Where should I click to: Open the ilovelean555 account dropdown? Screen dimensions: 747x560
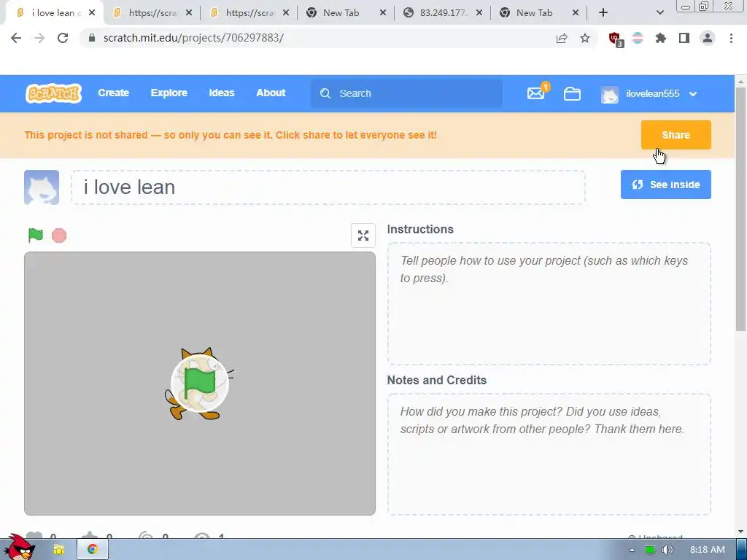click(693, 94)
